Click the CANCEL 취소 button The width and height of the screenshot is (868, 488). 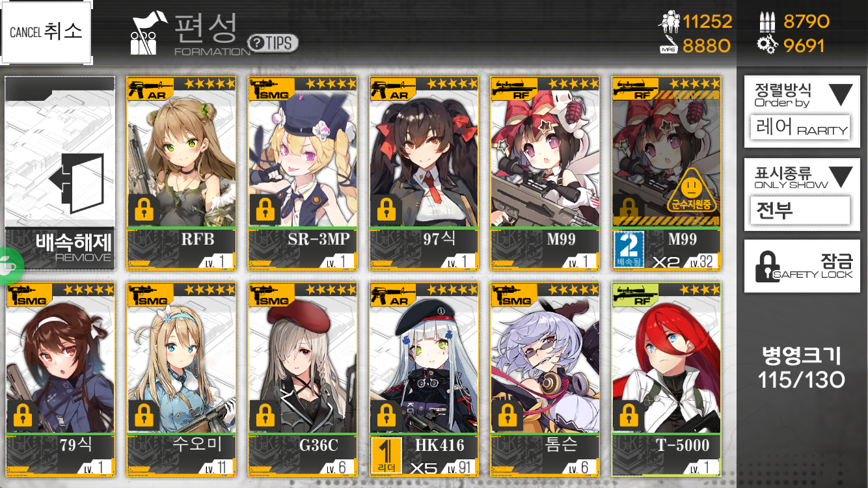(x=46, y=32)
